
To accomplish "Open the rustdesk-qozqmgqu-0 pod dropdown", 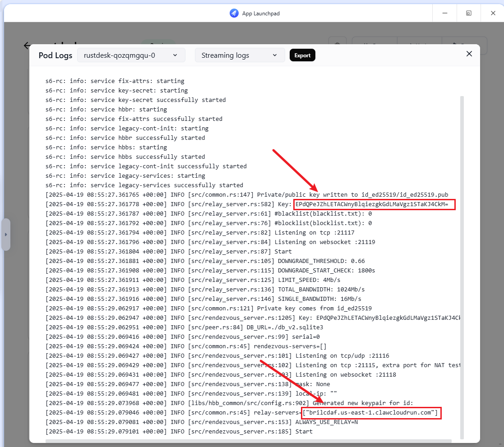I will click(131, 55).
